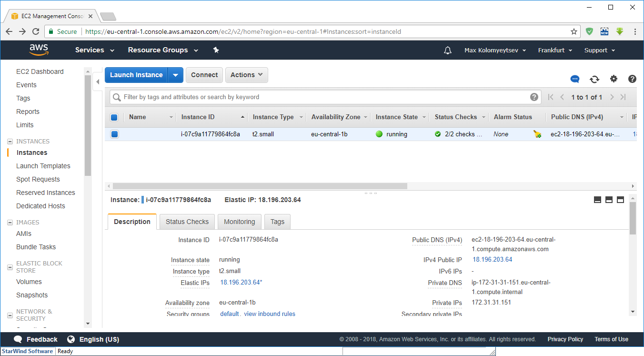The width and height of the screenshot is (644, 356).
Task: Refresh the instances list
Action: tap(594, 79)
